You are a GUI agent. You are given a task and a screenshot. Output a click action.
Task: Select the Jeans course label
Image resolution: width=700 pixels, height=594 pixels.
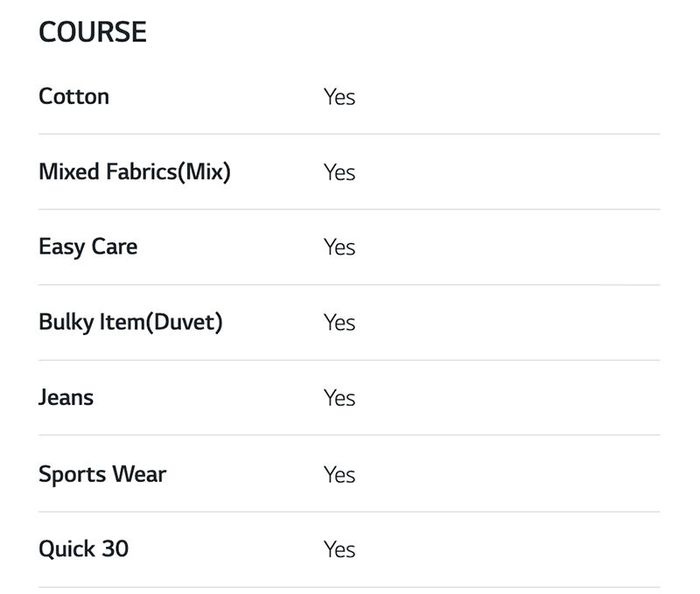click(66, 397)
